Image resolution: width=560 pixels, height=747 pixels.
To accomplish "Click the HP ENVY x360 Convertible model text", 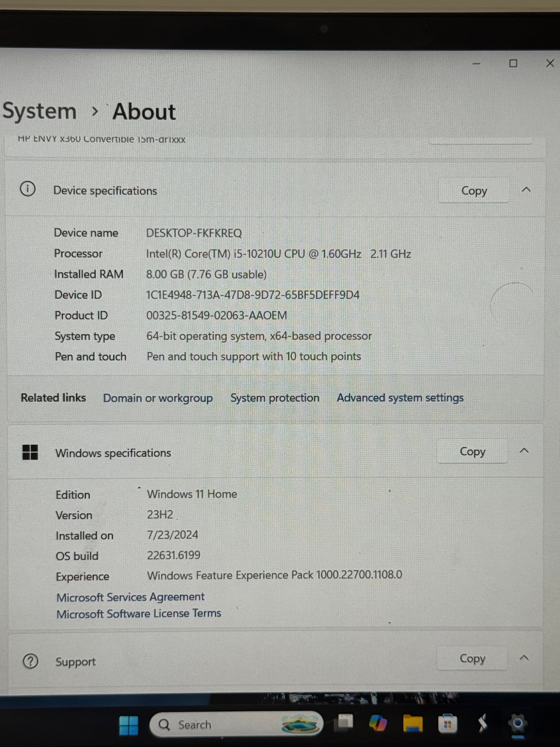I will 101,139.
